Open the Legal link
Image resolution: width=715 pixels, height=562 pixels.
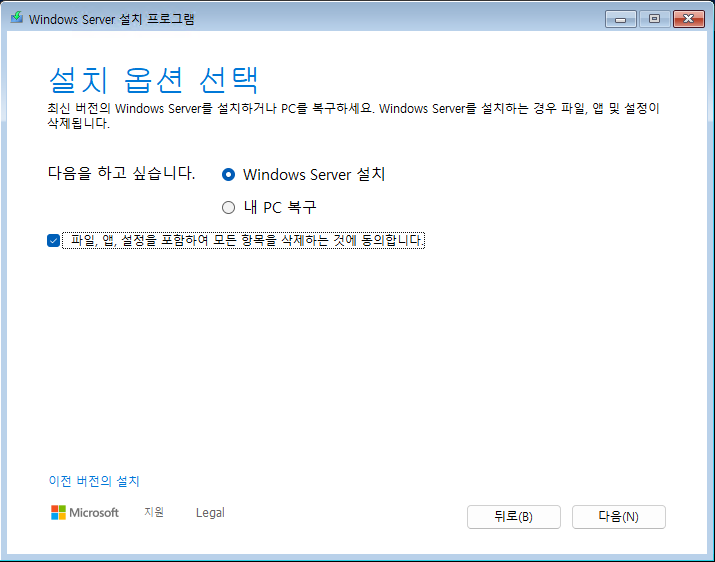tap(210, 513)
